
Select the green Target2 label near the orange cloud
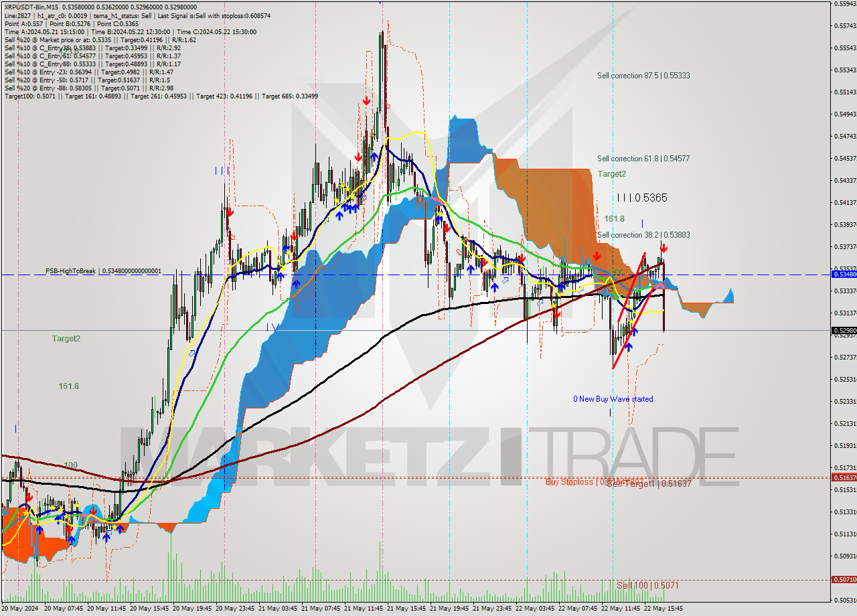(612, 174)
